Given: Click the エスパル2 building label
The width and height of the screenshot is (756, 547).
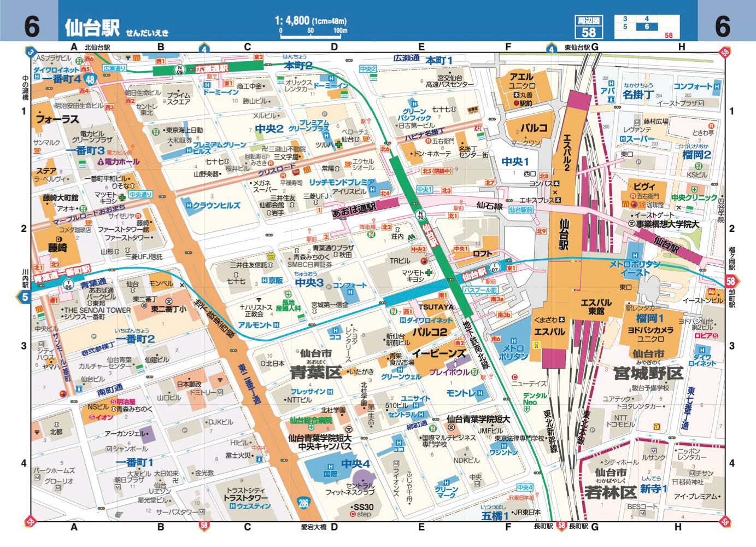Looking at the screenshot, I should [x=567, y=152].
